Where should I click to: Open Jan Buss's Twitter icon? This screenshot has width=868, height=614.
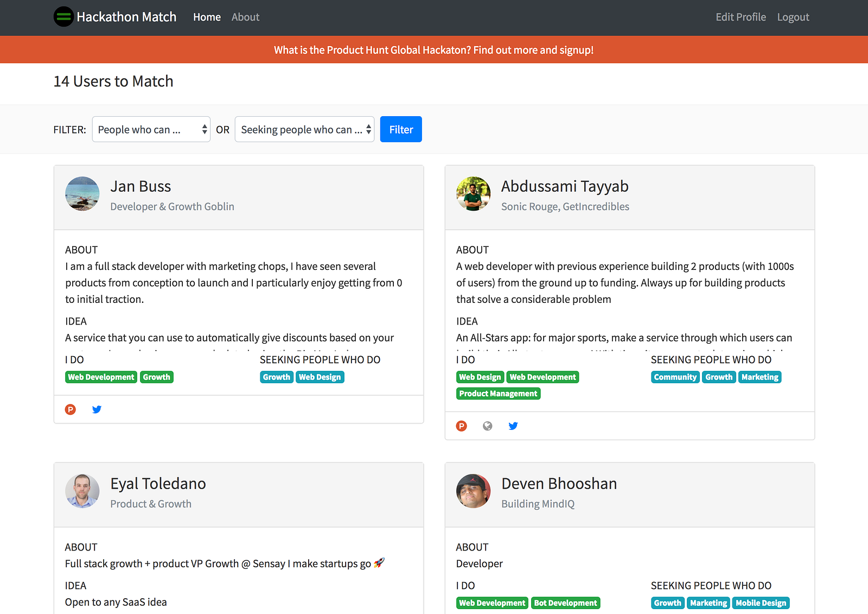(x=97, y=409)
